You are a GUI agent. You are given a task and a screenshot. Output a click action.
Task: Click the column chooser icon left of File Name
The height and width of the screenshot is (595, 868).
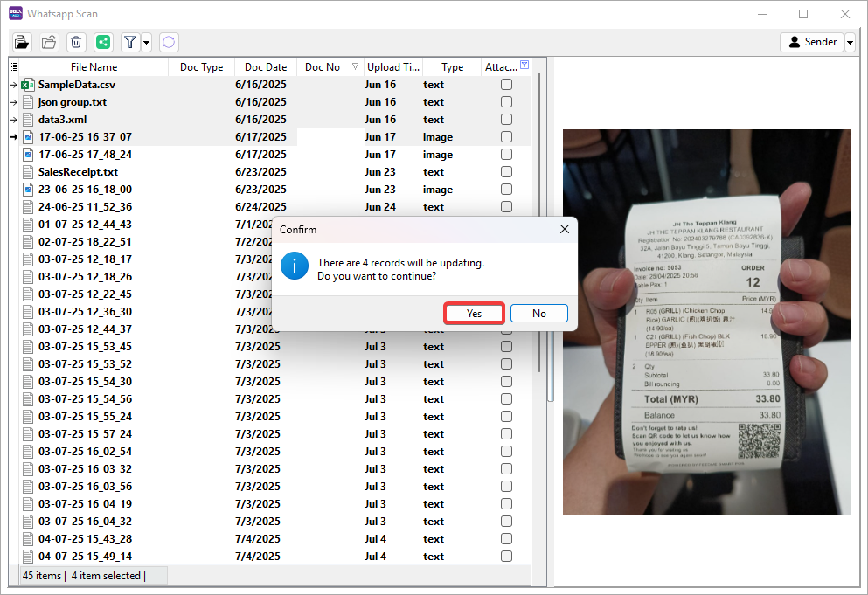14,67
